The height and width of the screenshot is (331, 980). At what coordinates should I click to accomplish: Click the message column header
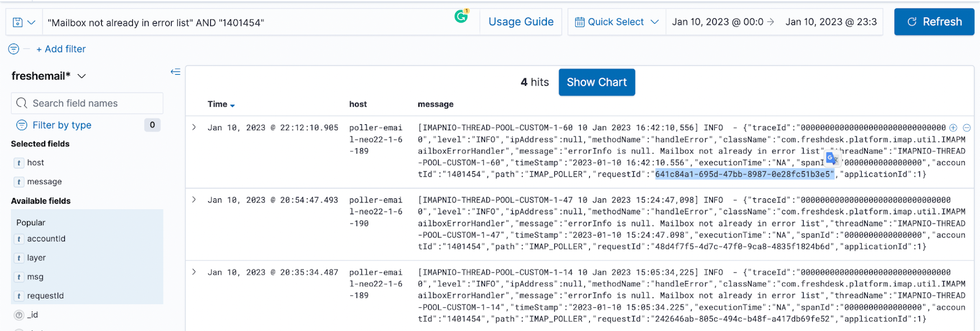tap(435, 105)
